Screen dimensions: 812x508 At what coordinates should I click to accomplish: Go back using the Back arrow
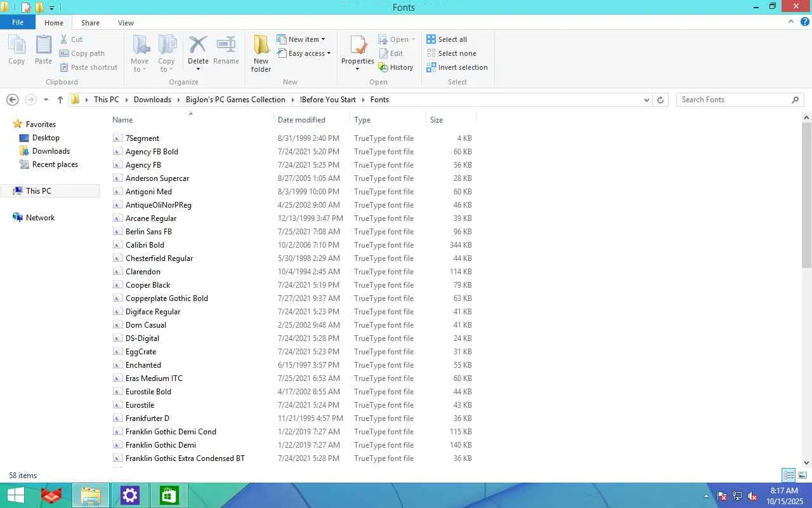pos(12,100)
